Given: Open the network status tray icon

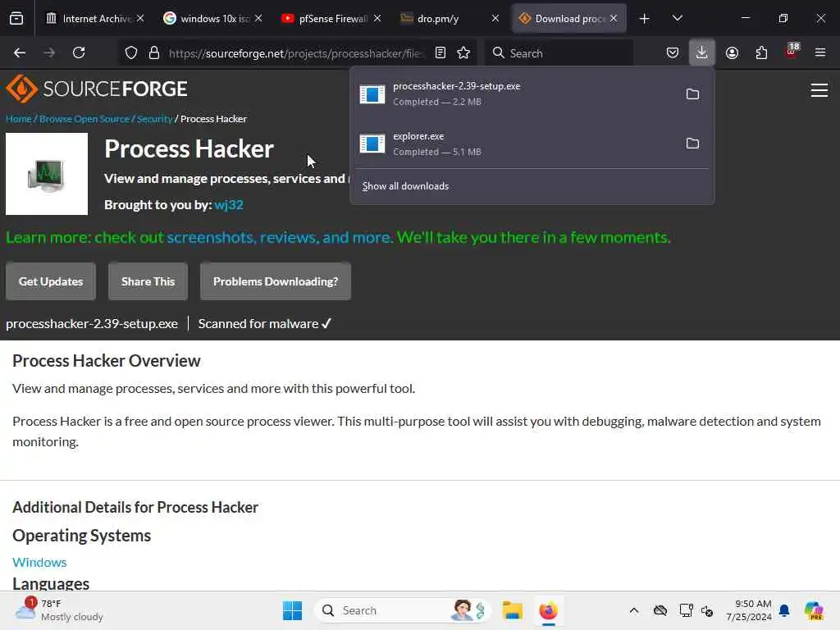Looking at the screenshot, I should [x=687, y=610].
